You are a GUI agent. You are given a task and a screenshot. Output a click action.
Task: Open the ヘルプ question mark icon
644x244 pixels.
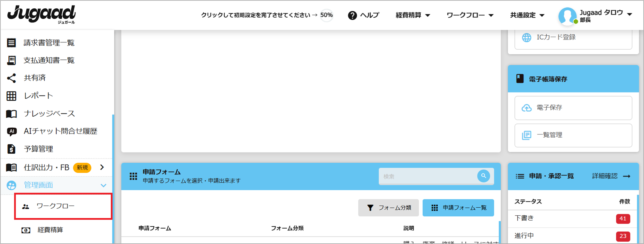tap(352, 15)
